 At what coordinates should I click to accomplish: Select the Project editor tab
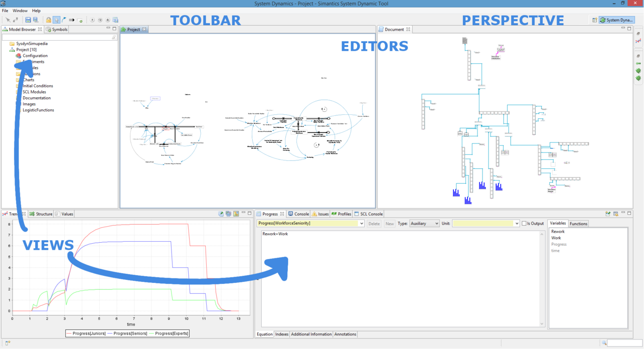coord(133,29)
